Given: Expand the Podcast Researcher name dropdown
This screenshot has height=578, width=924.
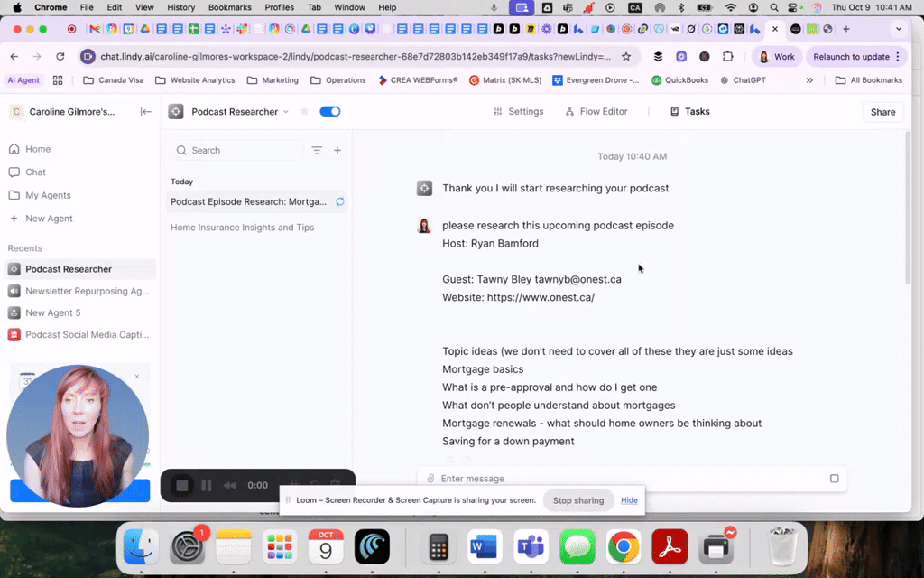Looking at the screenshot, I should tap(286, 112).
